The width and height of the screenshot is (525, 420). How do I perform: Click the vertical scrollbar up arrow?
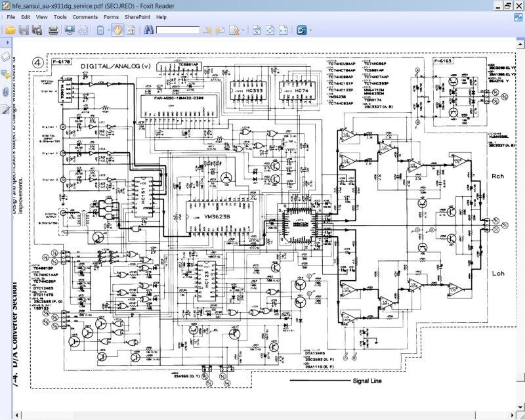(520, 43)
